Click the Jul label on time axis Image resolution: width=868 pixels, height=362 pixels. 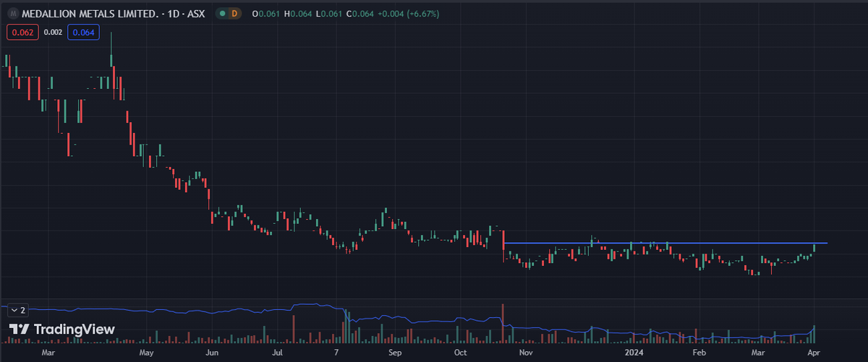coord(278,353)
